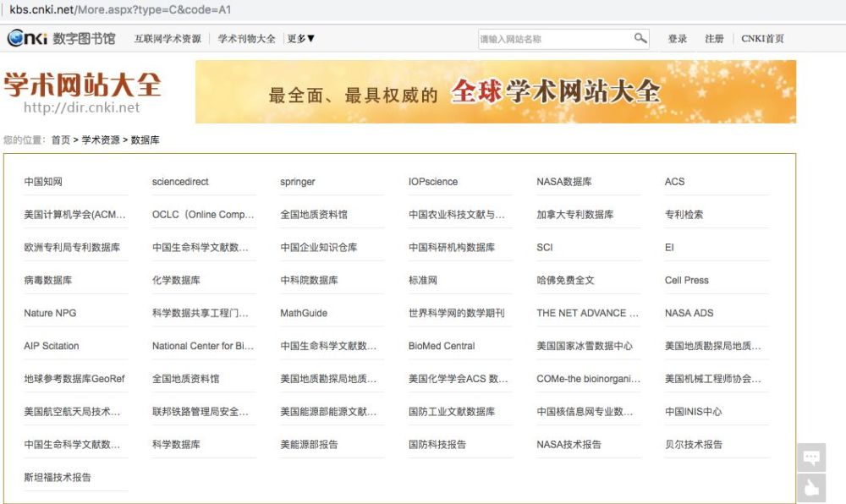The image size is (846, 504).
Task: Click the 注册 register link
Action: pyautogui.click(x=714, y=39)
